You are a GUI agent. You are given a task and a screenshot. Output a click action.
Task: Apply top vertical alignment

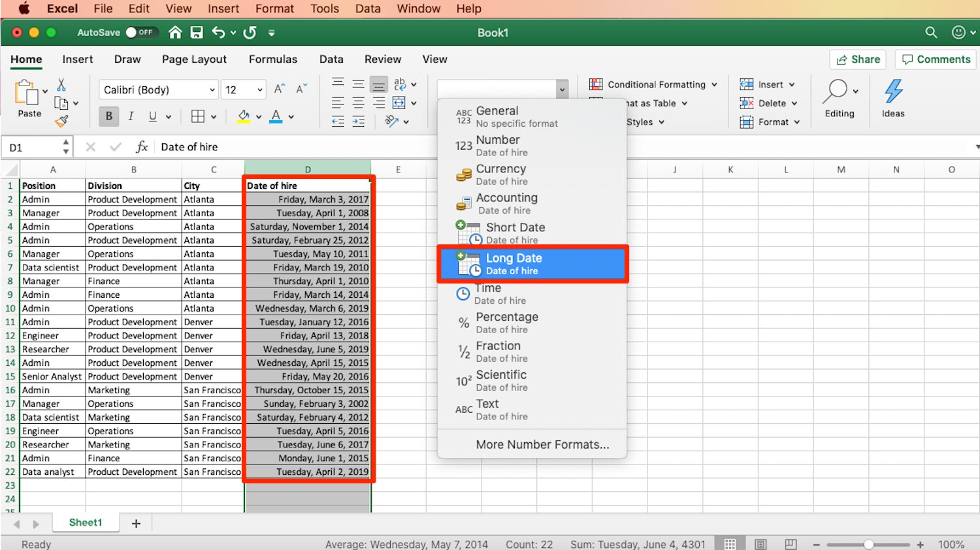(338, 83)
